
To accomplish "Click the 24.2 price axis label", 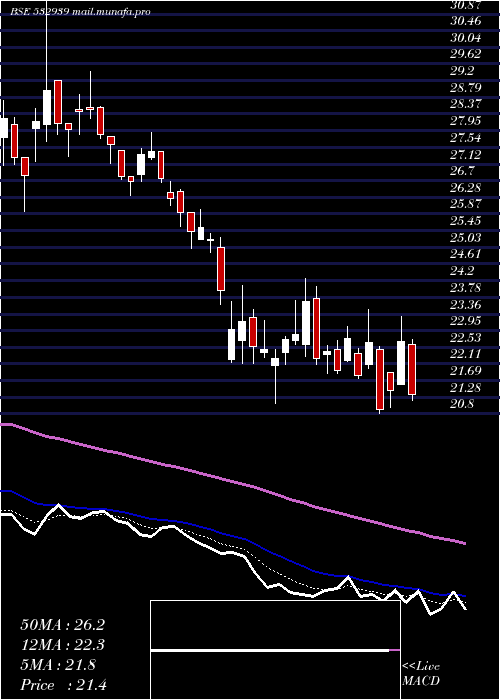I will pos(463,271).
